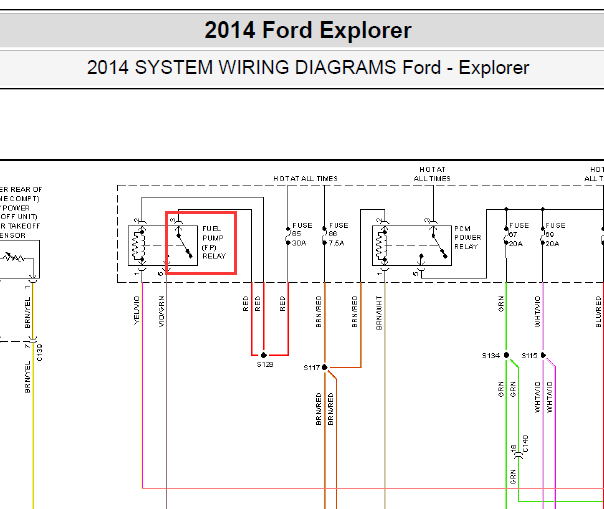
Task: Click the BRN/RED label below the 7.5A fuse
Action: pos(318,311)
